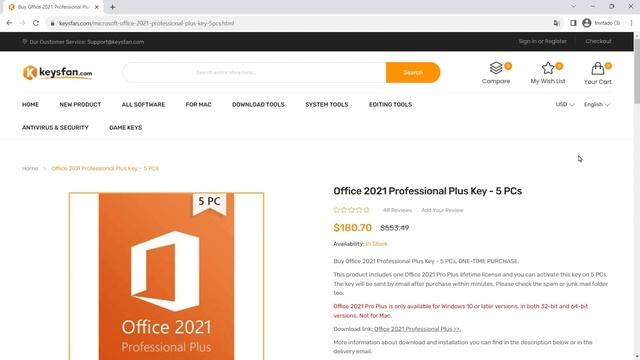
Task: Click the browser tab search chevron
Action: pos(573,7)
